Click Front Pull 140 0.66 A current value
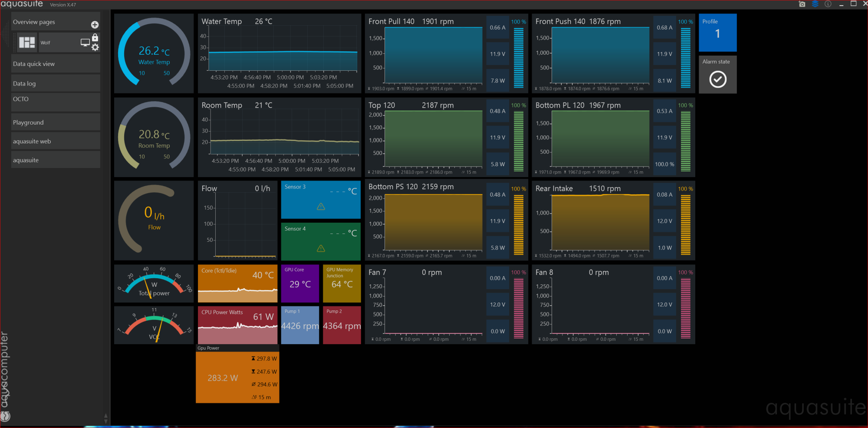The image size is (868, 428). click(x=497, y=27)
